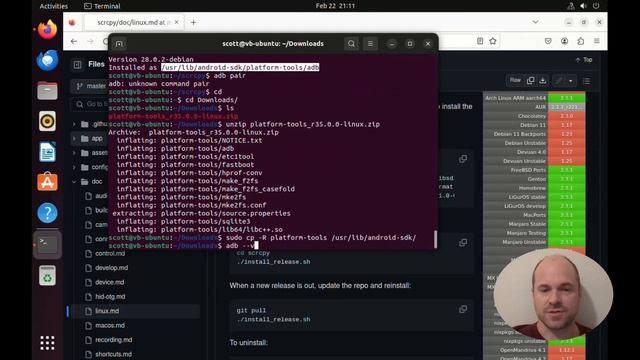Viewport: 640px width, 360px height.
Task: View the Raw file button
Action: (x=515, y=80)
